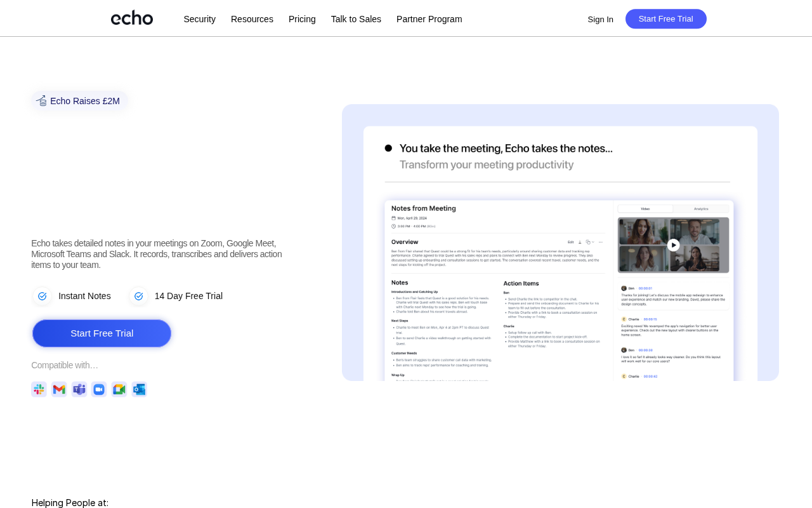The height and width of the screenshot is (508, 812).
Task: Click the Instant Notes checkmark icon
Action: [43, 296]
